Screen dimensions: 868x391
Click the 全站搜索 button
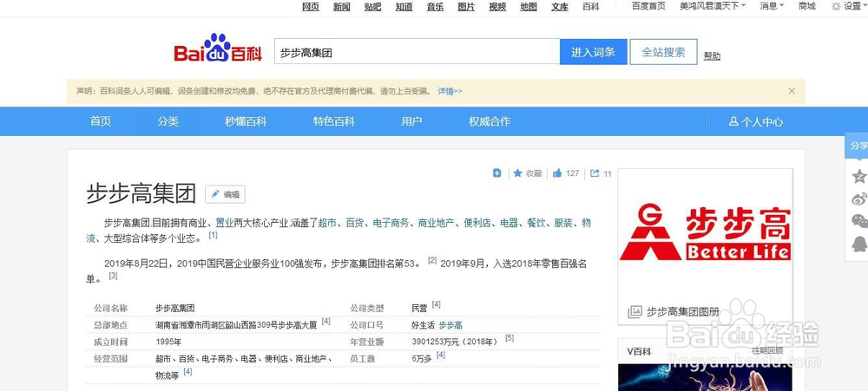pos(663,52)
